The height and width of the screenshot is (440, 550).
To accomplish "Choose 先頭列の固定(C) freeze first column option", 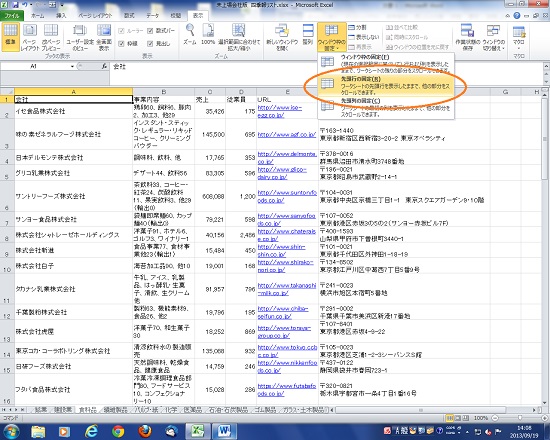I will pyautogui.click(x=386, y=107).
